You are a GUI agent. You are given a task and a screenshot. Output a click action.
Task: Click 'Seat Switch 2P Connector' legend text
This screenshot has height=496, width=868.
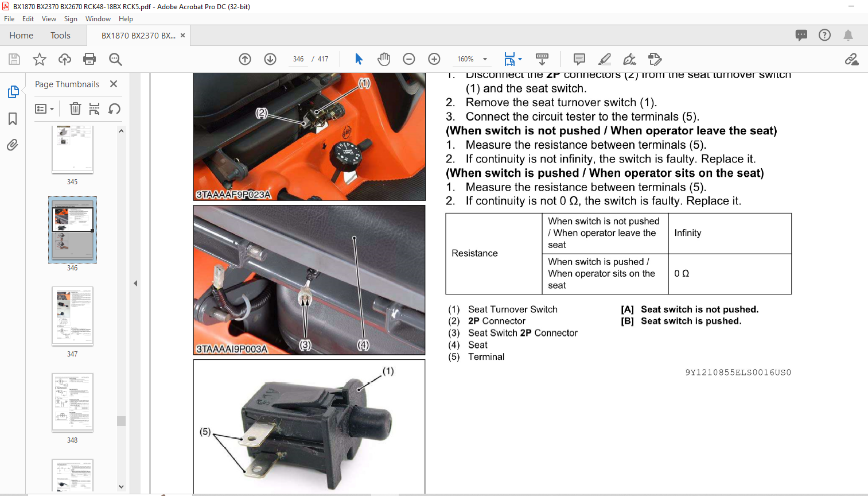pos(523,333)
